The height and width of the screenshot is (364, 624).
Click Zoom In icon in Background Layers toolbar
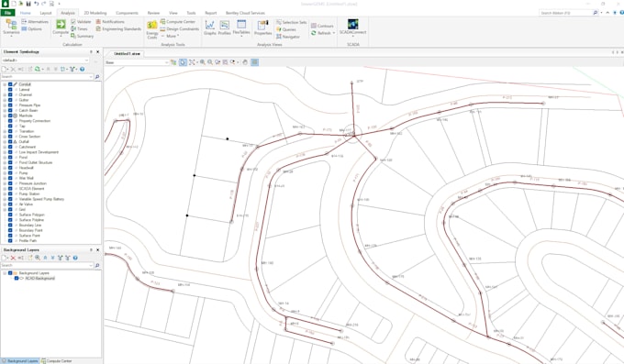click(38, 258)
